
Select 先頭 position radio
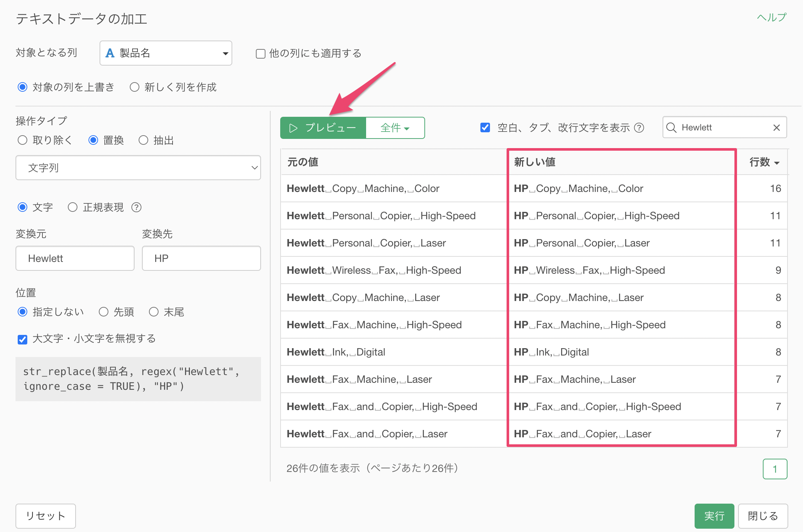104,312
